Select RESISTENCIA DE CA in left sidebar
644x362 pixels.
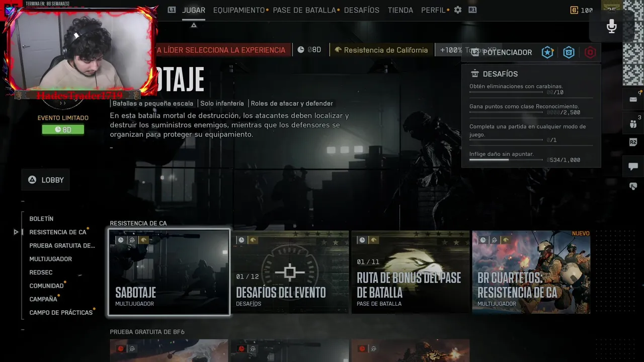pos(58,232)
